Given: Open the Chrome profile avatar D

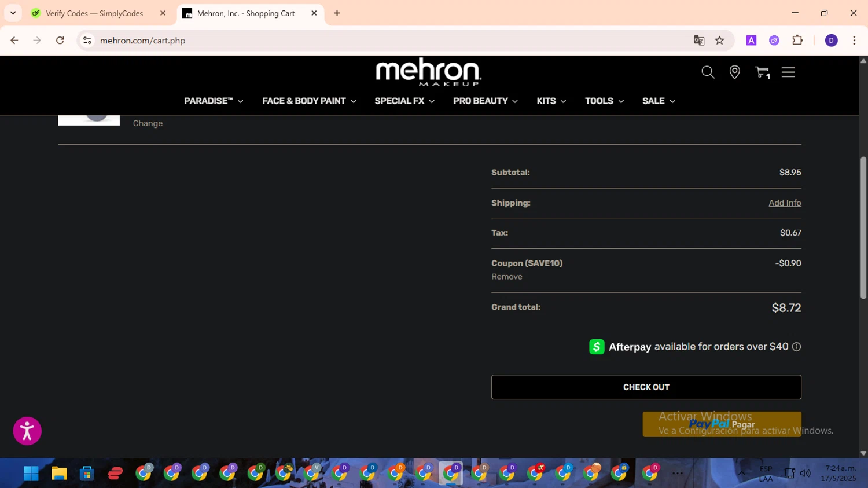Looking at the screenshot, I should point(831,41).
